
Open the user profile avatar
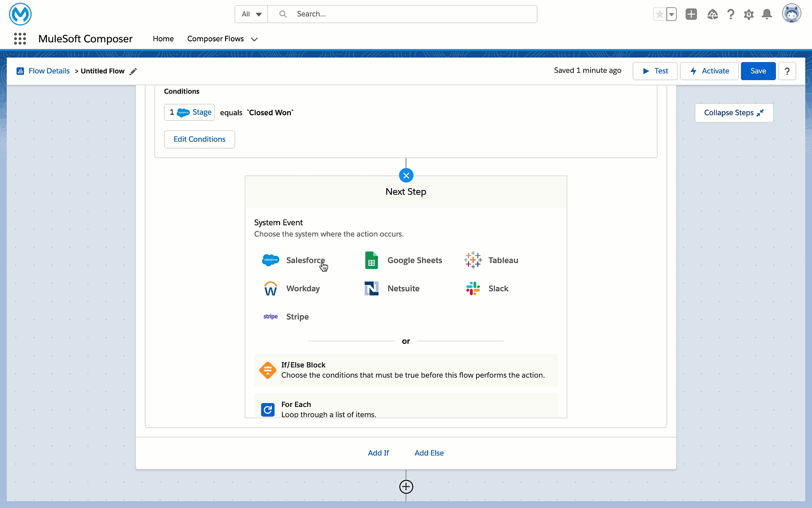pyautogui.click(x=792, y=14)
